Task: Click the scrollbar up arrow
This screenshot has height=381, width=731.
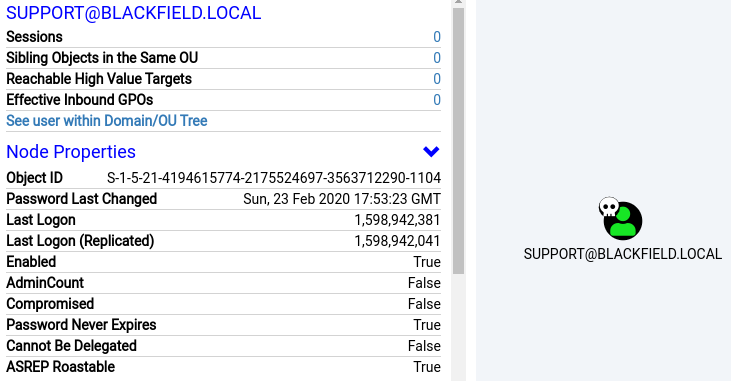Action: (x=458, y=2)
